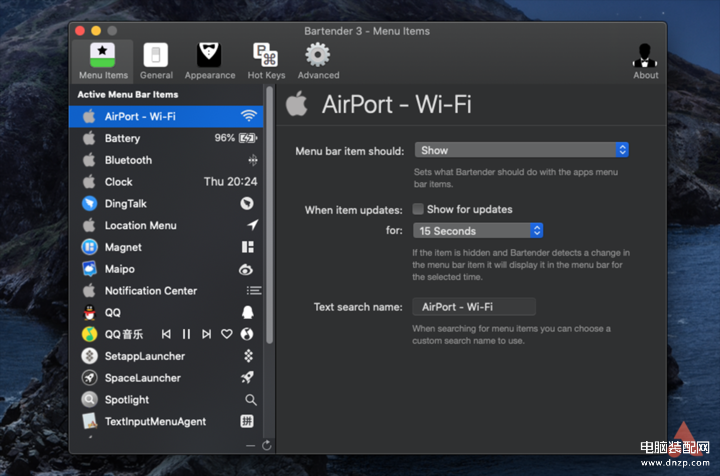The height and width of the screenshot is (476, 720).
Task: Select the Spotlight item row
Action: 166,400
